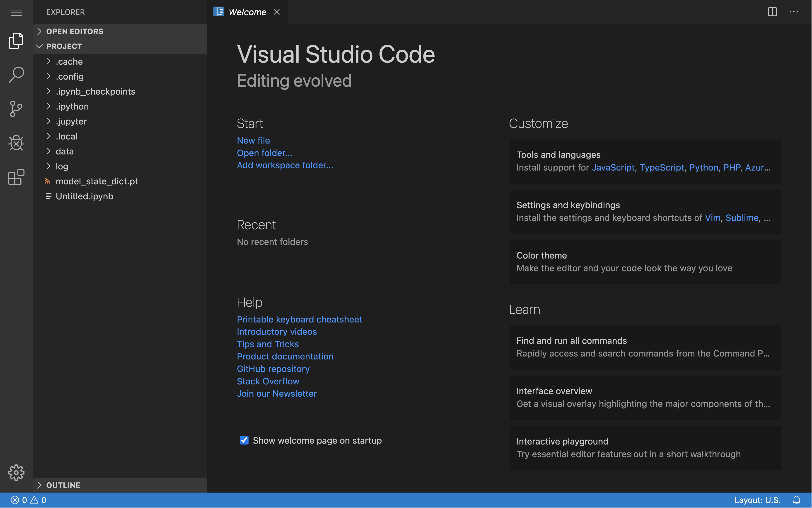This screenshot has height=508, width=812.
Task: Expand the .cache folder
Action: 119,61
